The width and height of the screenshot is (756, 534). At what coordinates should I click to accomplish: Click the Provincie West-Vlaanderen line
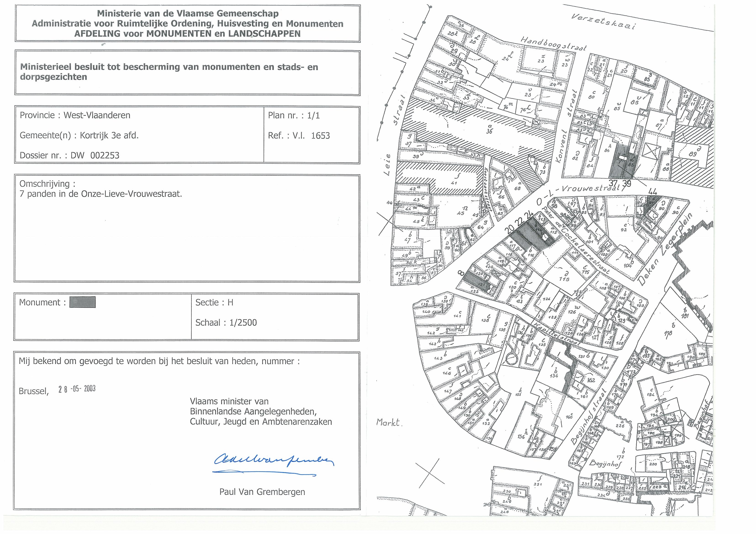coord(75,115)
